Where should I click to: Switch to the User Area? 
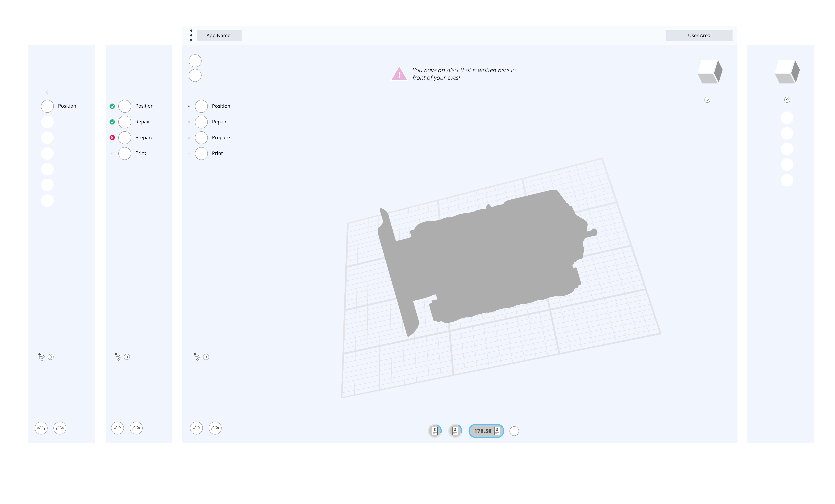click(x=699, y=35)
